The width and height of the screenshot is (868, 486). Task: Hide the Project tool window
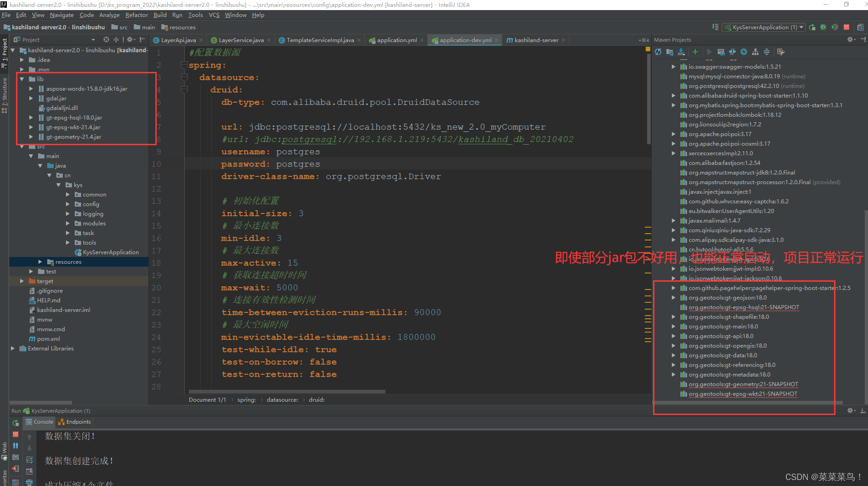point(143,40)
